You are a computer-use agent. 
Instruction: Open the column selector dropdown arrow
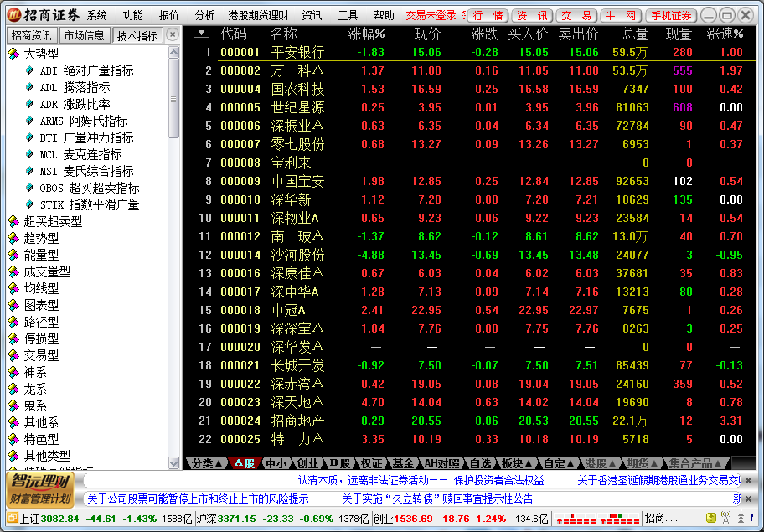pyautogui.click(x=201, y=34)
